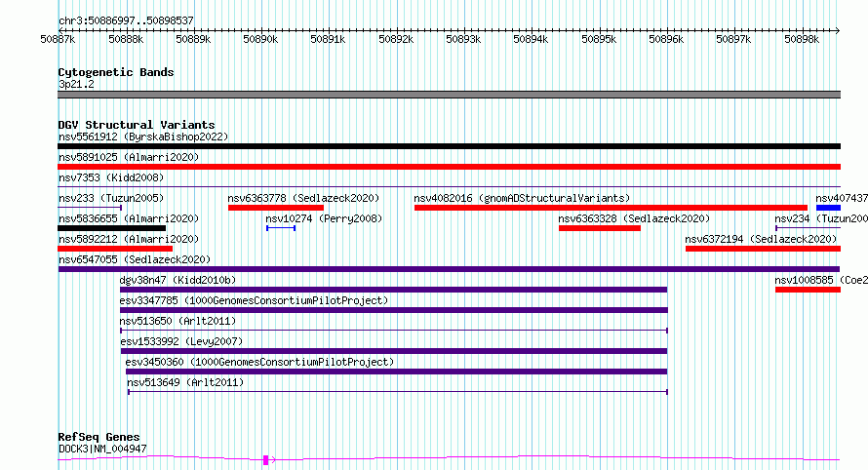The image size is (868, 470).
Task: Open nsv6363328 (Sedlazeck2020) label
Action: pos(634,218)
